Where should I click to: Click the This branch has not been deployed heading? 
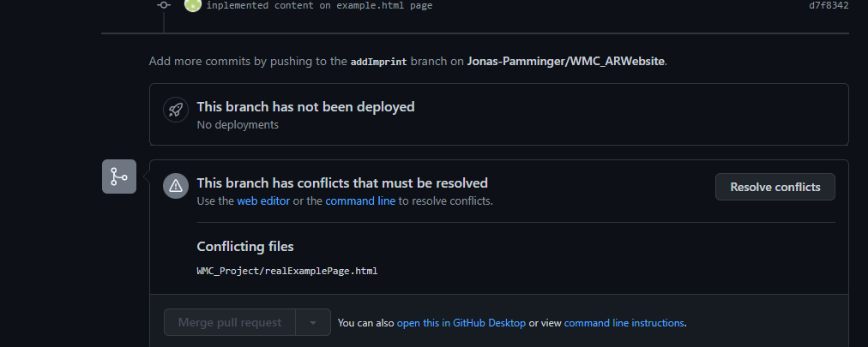(x=305, y=106)
